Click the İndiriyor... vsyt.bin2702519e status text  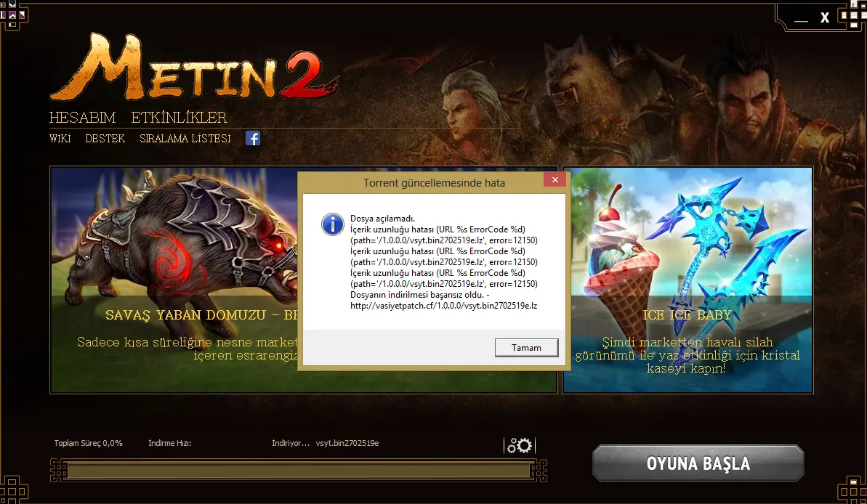click(325, 443)
